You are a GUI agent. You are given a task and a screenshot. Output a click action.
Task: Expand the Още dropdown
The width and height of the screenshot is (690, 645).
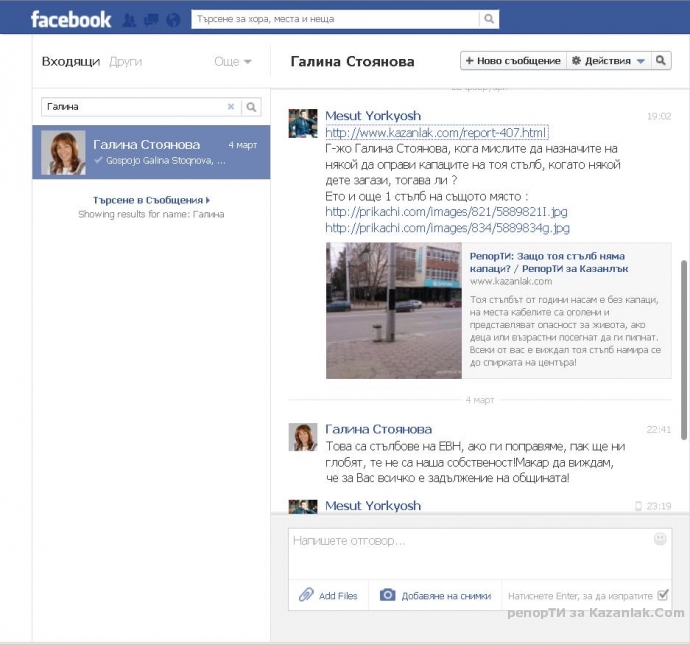[x=233, y=62]
